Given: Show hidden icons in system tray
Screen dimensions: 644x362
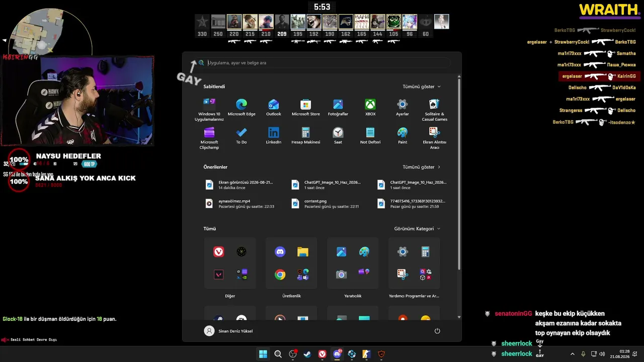Looking at the screenshot, I should coord(572,354).
